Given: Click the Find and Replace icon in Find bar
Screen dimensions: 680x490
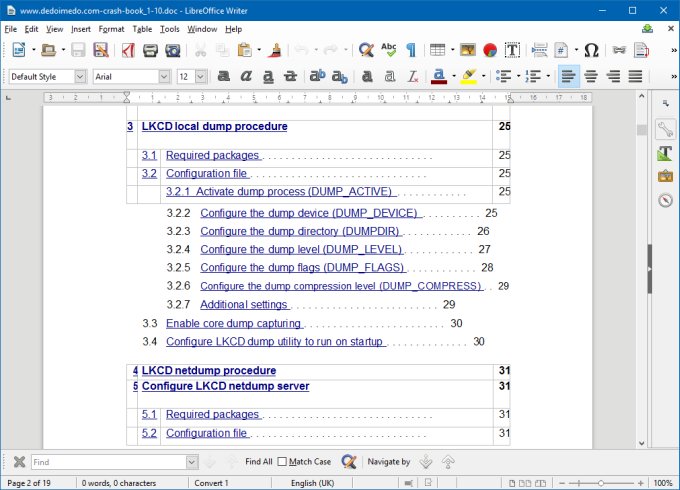Looking at the screenshot, I should point(349,462).
